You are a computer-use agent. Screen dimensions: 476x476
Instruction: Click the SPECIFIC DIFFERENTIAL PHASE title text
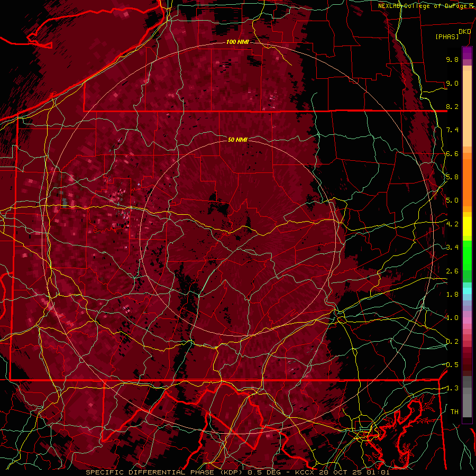pyautogui.click(x=147, y=472)
